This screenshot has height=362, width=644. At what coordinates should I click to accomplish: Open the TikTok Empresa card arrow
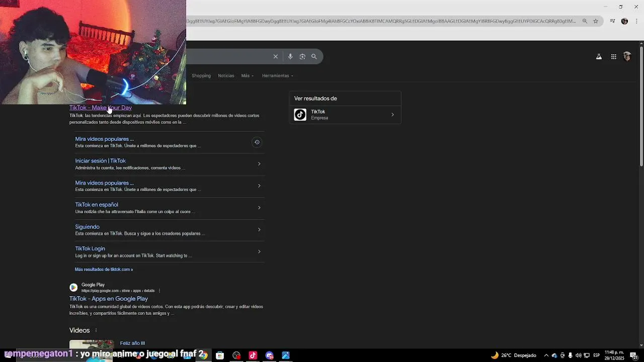coord(393,115)
